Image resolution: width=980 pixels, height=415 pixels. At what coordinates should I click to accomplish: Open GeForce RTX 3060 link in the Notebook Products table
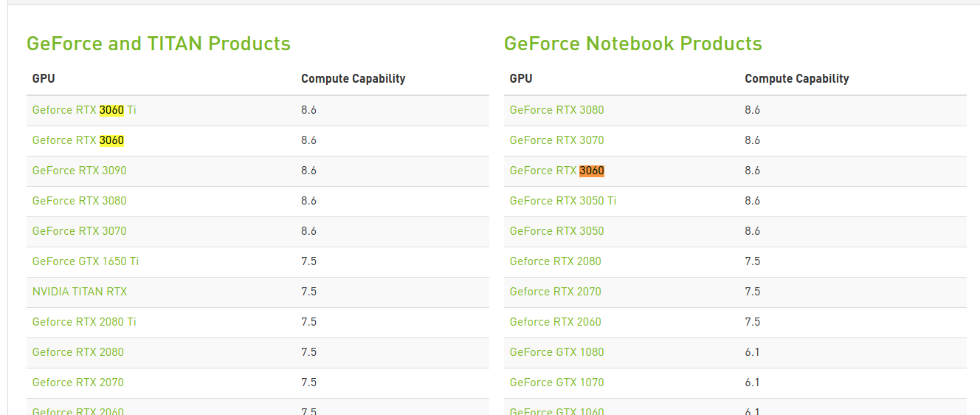[557, 171]
